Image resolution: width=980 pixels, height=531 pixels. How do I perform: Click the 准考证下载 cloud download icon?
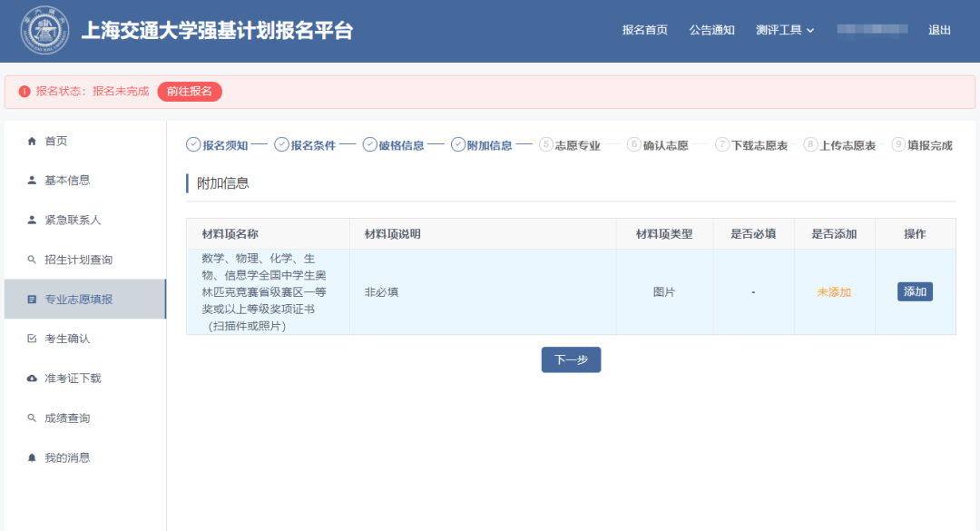pos(33,378)
